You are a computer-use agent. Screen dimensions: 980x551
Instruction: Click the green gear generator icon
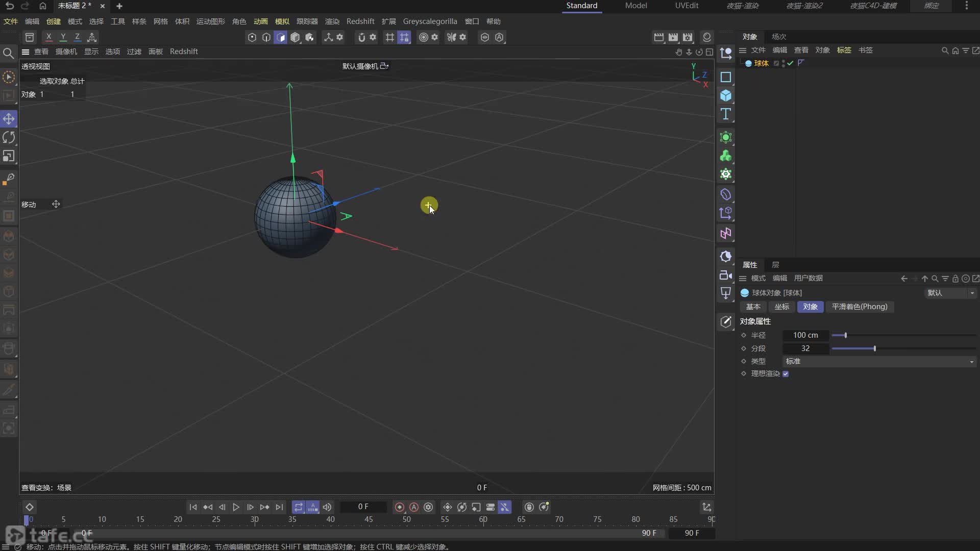(725, 174)
